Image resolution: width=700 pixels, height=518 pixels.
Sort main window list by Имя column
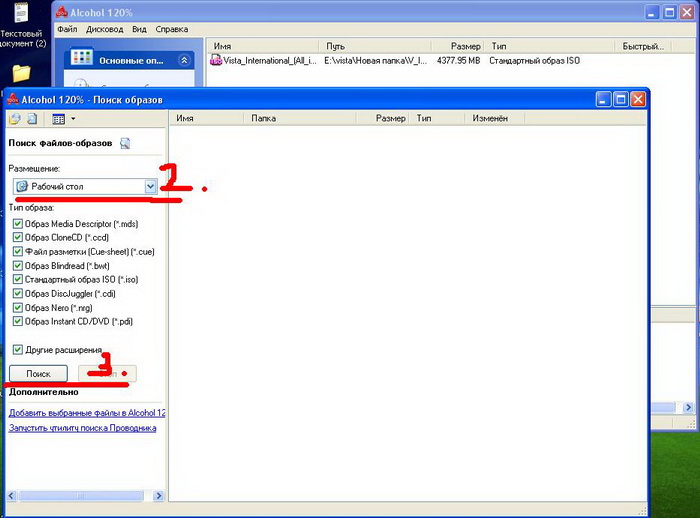pos(263,46)
